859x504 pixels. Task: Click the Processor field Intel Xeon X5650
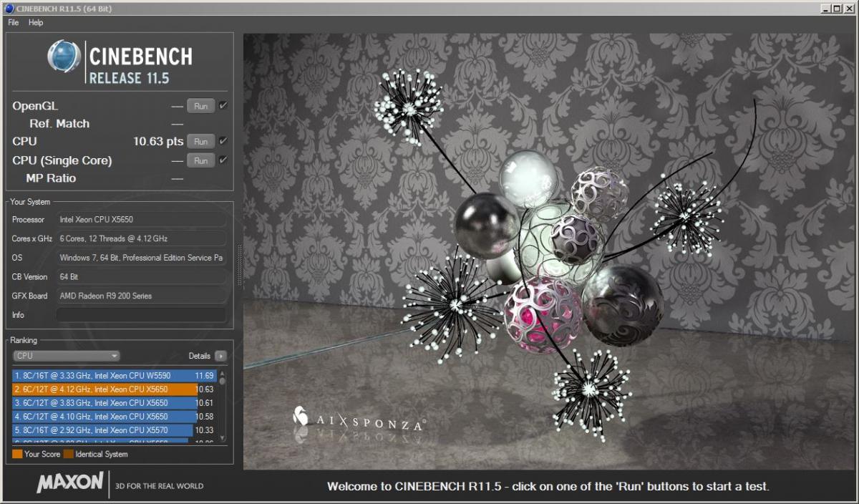141,220
